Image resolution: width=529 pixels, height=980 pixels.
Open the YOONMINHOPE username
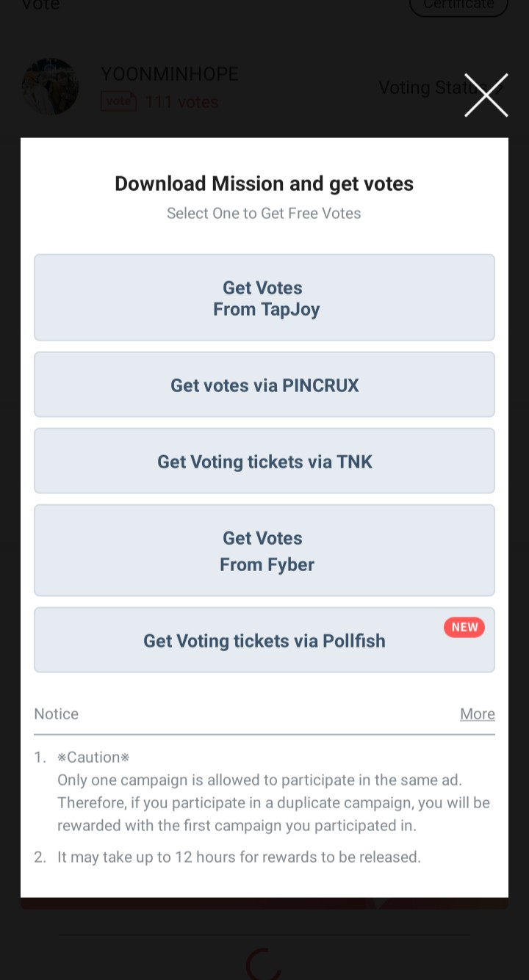click(x=170, y=74)
